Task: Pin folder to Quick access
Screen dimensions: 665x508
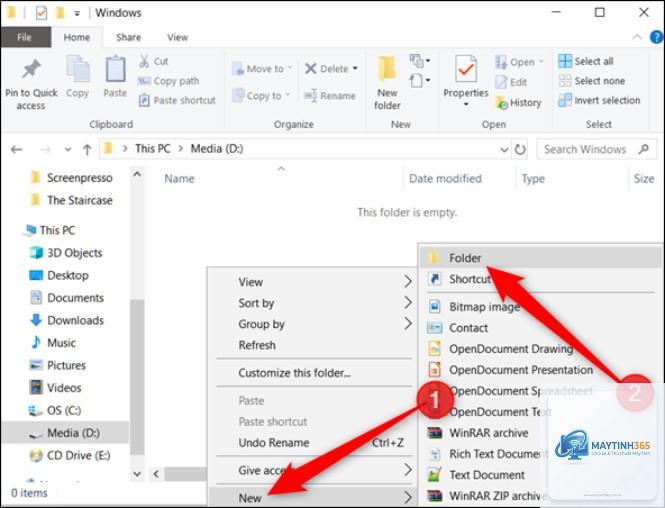Action: [x=31, y=84]
